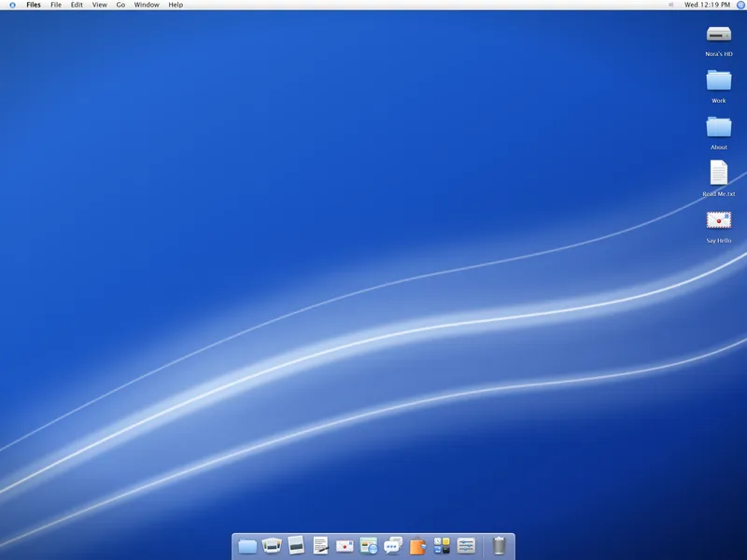
Task: Select the Nora's HD drive icon
Action: [718, 35]
